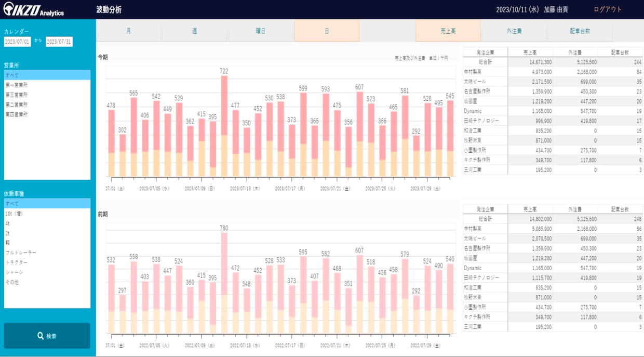
Task: Select その他 in the 依頼車種 list
Action: coord(12,282)
